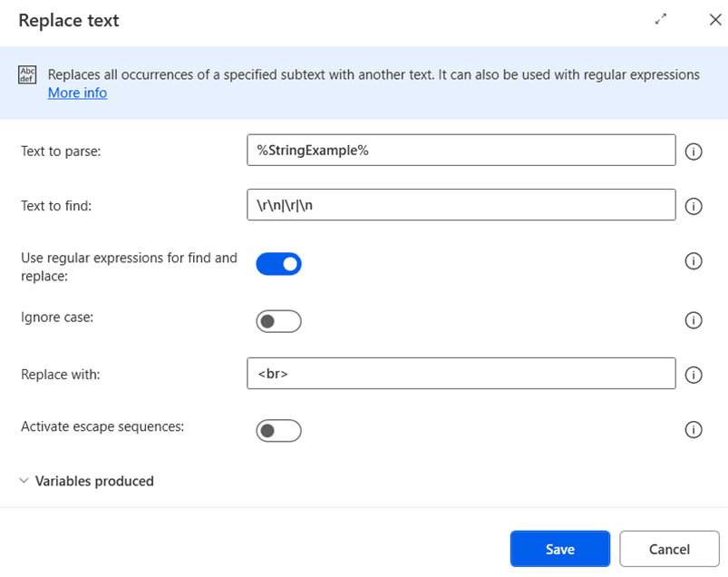Expand the Variables produced section
The height and width of the screenshot is (577, 728).
(x=86, y=481)
